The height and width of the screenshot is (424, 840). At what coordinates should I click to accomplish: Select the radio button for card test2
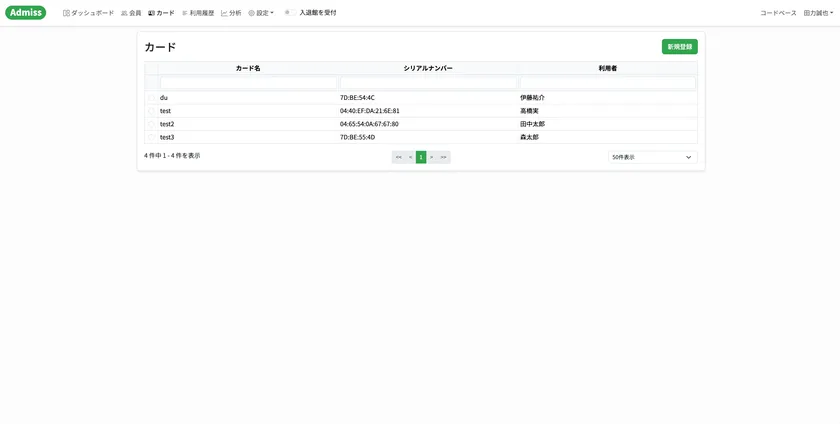coord(152,124)
